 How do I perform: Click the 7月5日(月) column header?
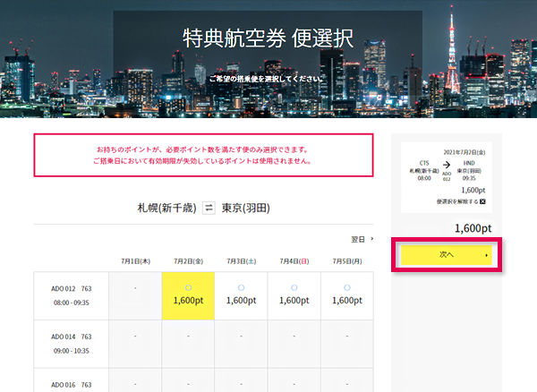(x=347, y=261)
